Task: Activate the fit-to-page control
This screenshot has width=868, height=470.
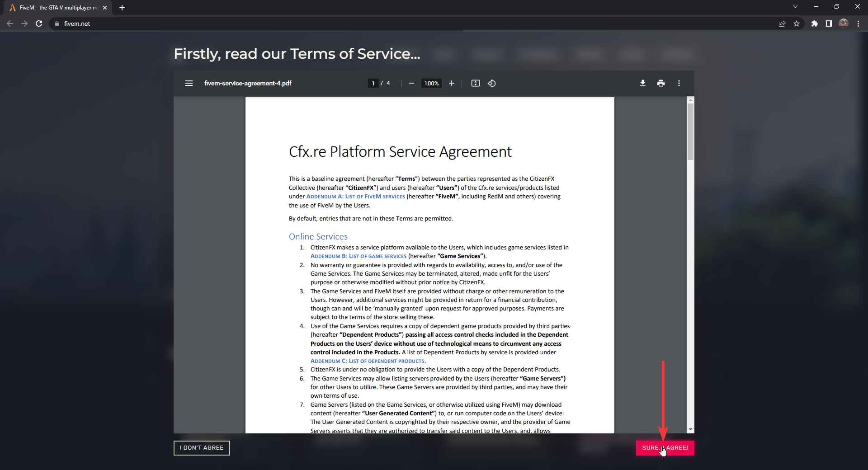Action: point(476,83)
